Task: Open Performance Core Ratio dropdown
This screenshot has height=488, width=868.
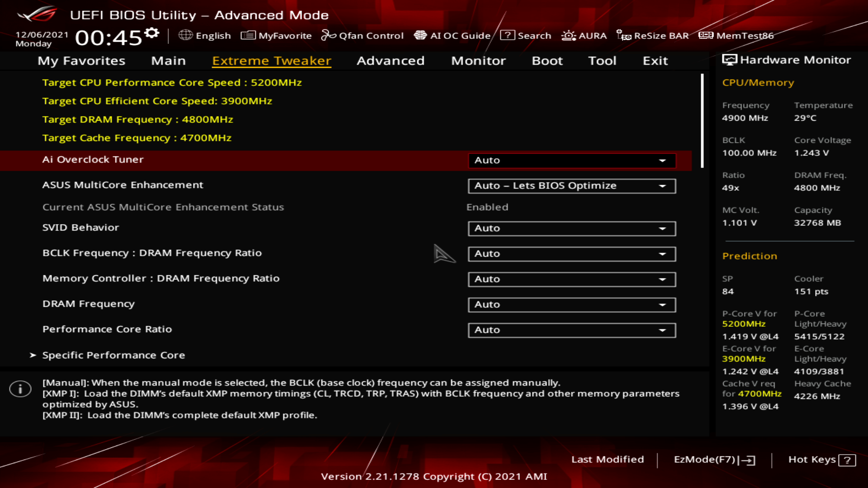Action: click(x=571, y=330)
